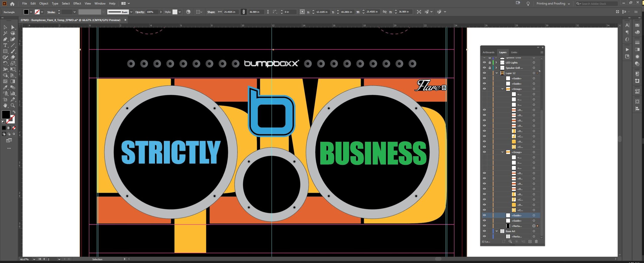Select the Lasso tool
The width and height of the screenshot is (644, 263).
tap(13, 33)
